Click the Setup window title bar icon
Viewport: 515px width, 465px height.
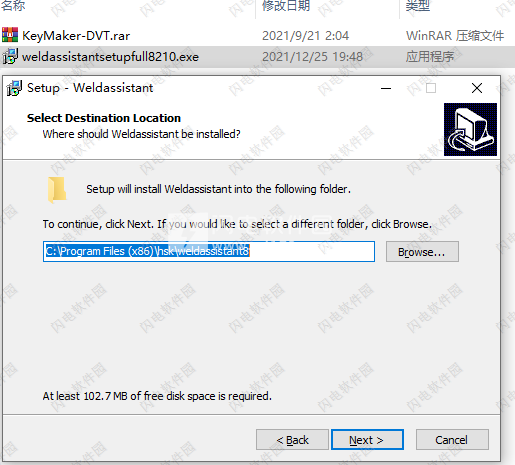14,88
